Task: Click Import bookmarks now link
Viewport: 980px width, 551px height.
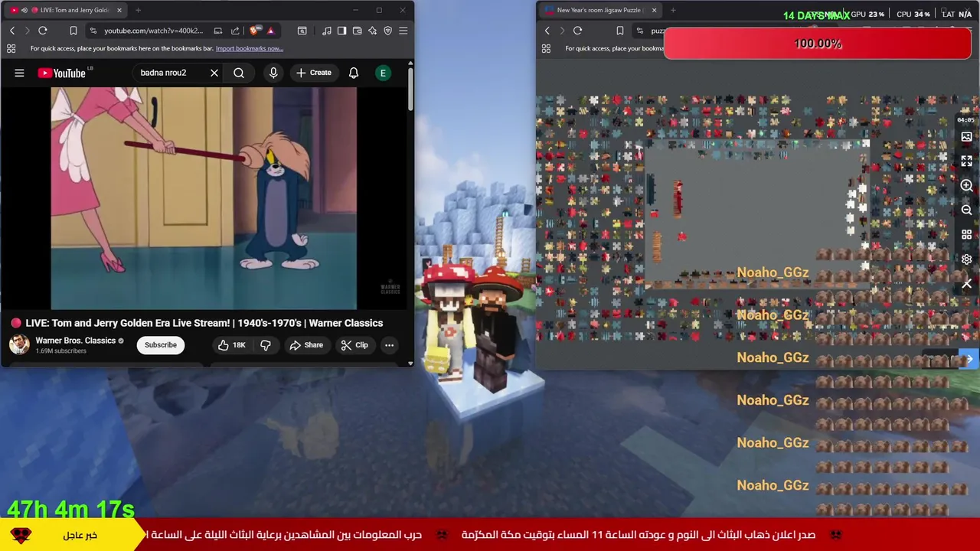Action: [x=250, y=48]
